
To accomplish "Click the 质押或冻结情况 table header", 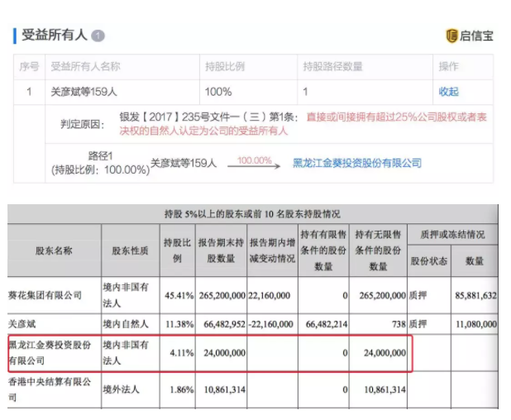I will 452,234.
